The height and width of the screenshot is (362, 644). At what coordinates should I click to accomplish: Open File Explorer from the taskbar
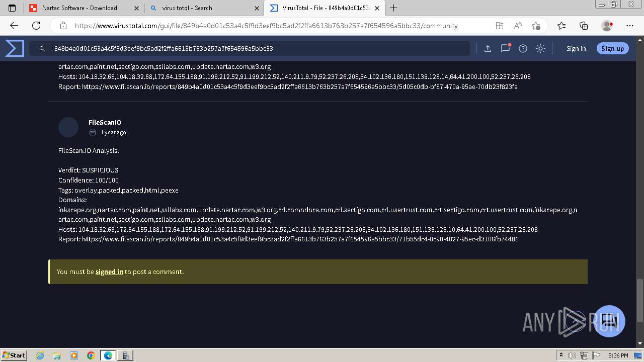coord(57,355)
